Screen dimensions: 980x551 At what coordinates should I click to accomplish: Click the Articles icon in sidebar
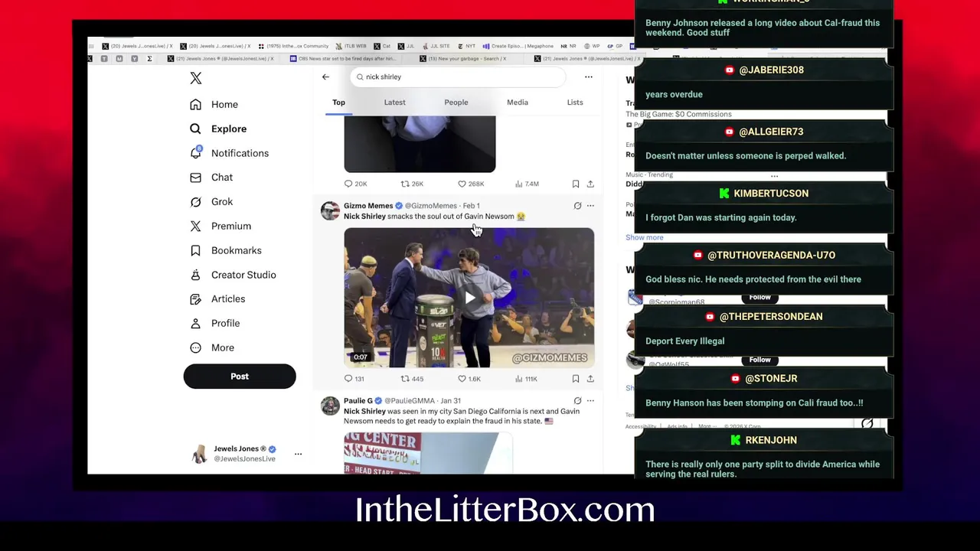click(x=195, y=299)
